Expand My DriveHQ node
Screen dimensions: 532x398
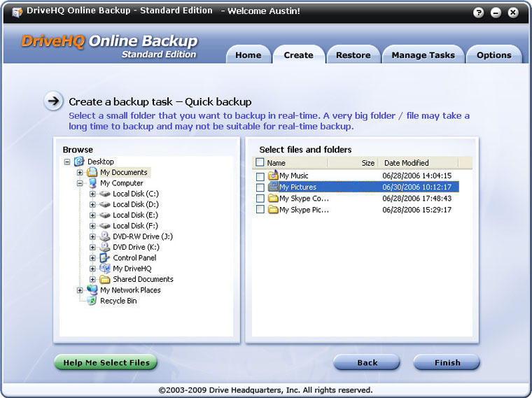92,269
